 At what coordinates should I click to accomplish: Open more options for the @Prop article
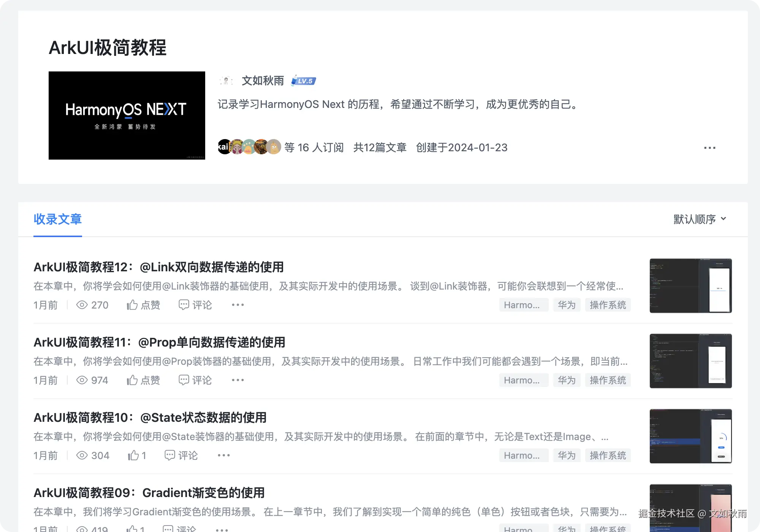(238, 380)
